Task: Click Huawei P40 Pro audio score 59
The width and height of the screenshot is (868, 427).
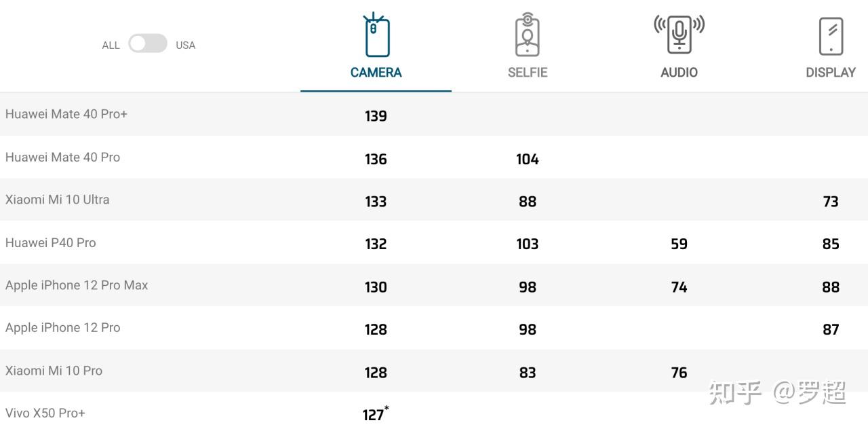Action: click(679, 244)
